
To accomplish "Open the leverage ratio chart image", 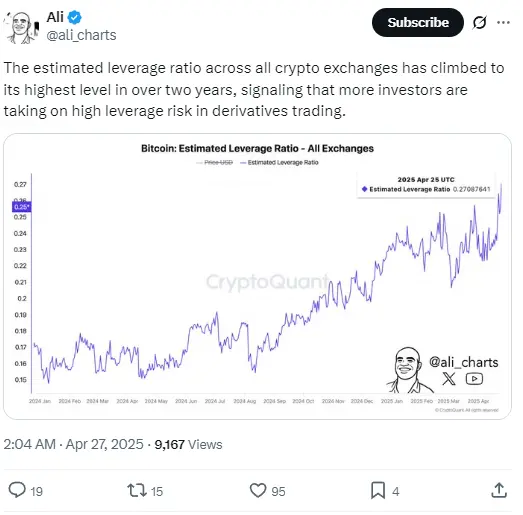I will (257, 276).
